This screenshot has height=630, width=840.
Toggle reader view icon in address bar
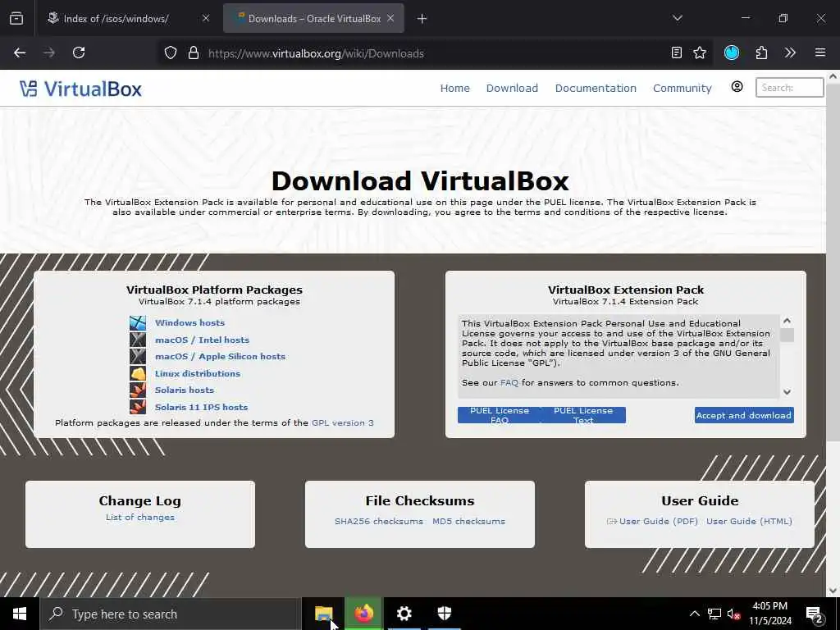coord(677,52)
